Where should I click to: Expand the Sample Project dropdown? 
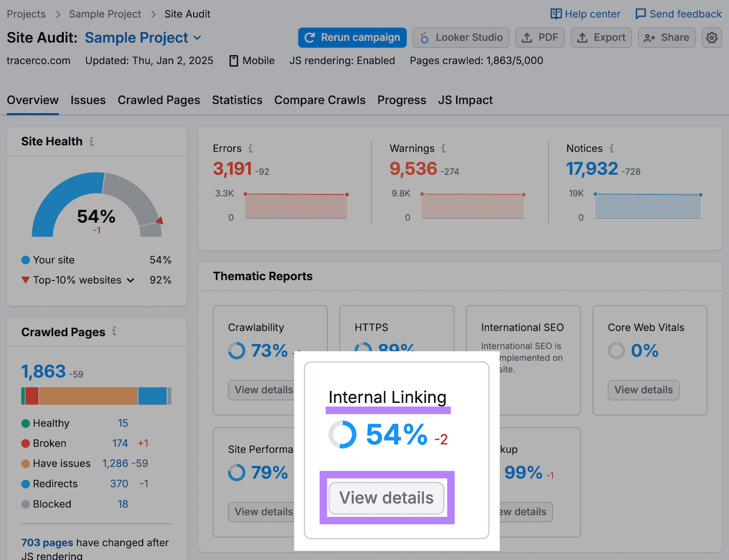(197, 38)
